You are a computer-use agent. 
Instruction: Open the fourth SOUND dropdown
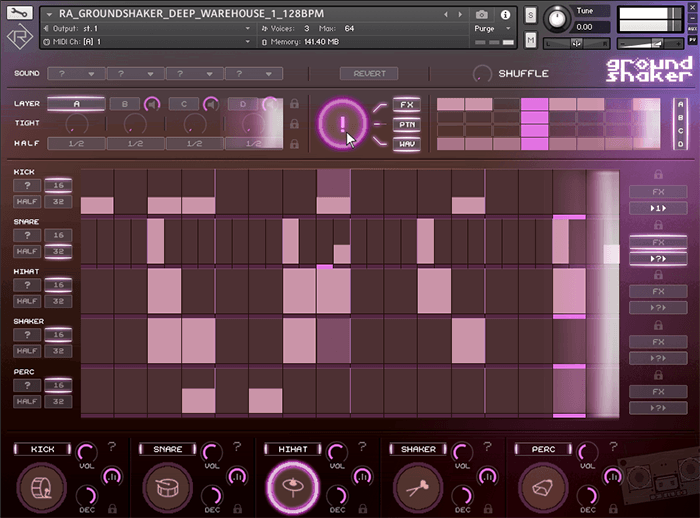click(x=254, y=74)
